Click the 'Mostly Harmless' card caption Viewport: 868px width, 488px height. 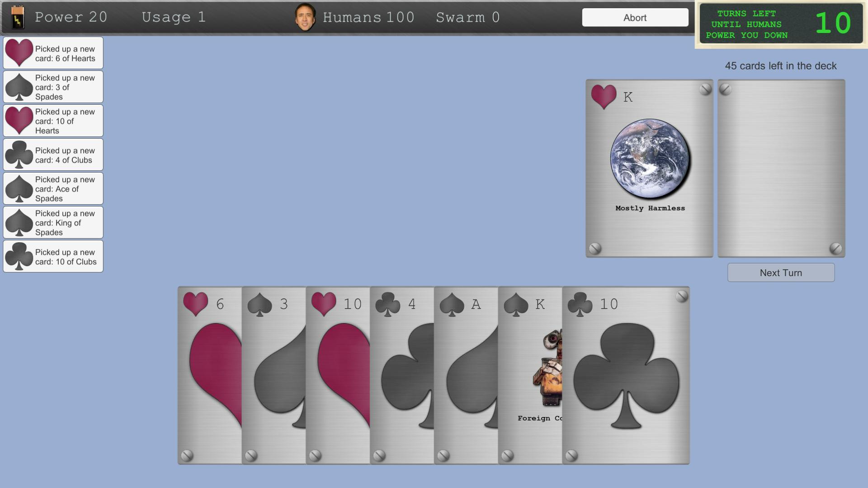coord(650,208)
